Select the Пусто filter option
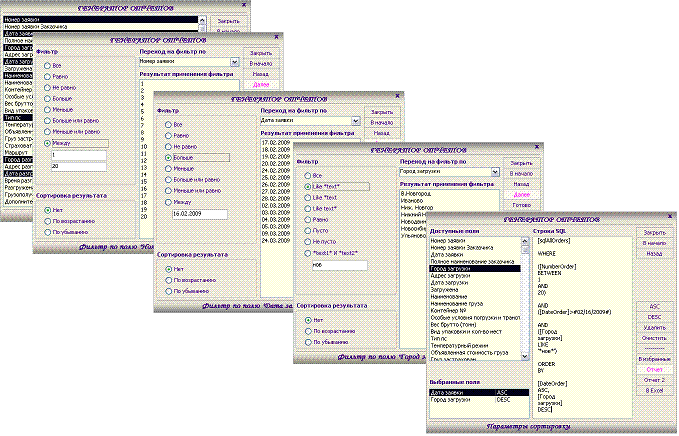679x436 pixels. (x=307, y=231)
